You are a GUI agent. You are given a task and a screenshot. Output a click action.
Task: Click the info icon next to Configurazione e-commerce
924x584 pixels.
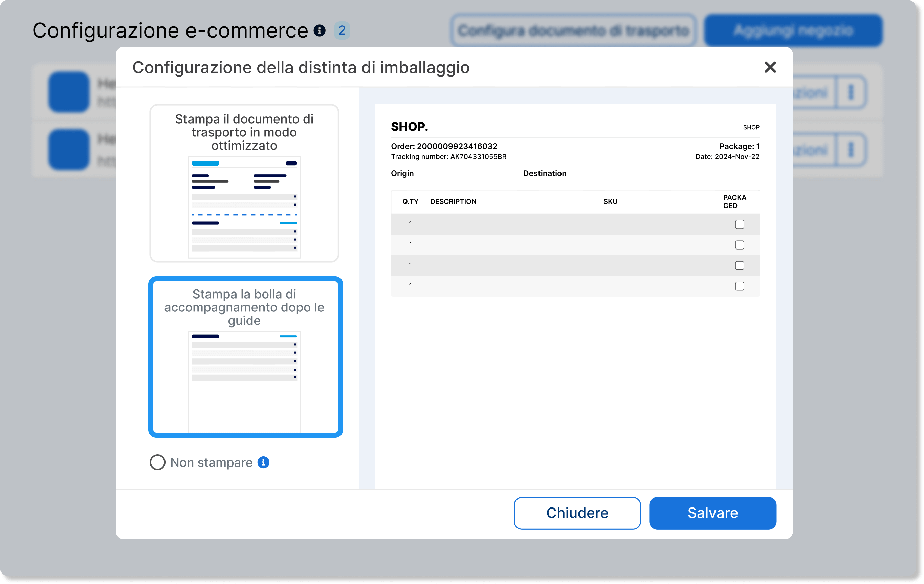pyautogui.click(x=319, y=30)
